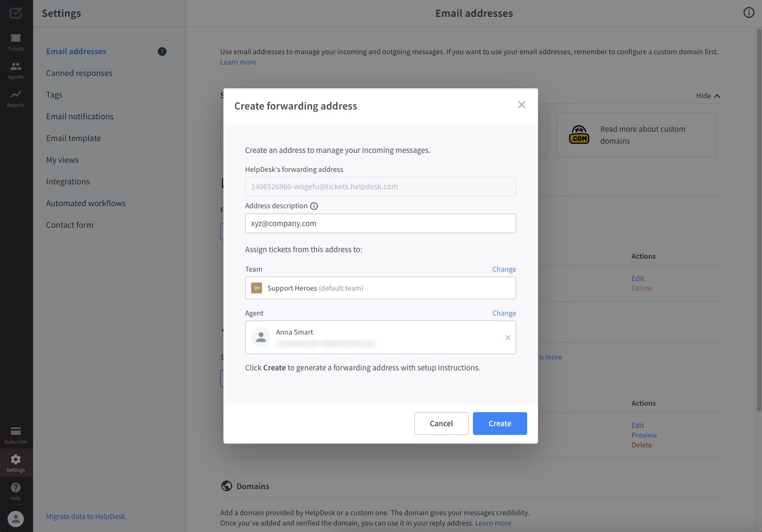Screen dimensions: 762x532
Task: Click Anna Smart's avatar icon
Action: (x=261, y=337)
